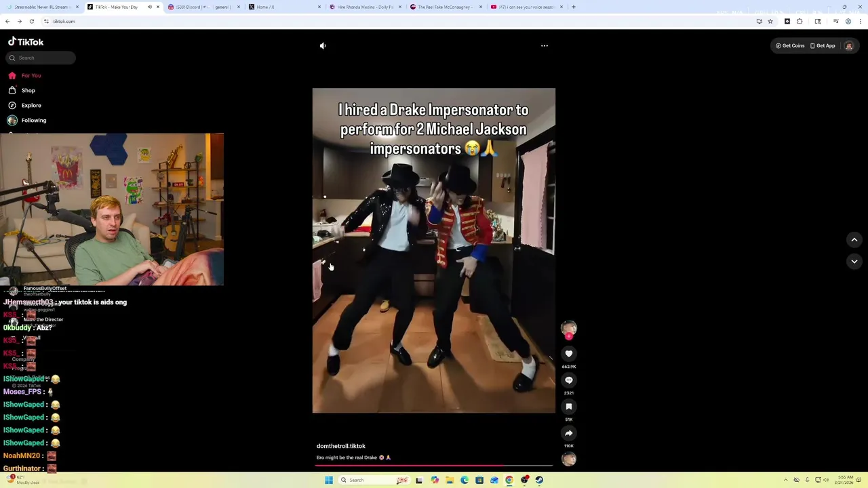Open the Windows Start menu
This screenshot has height=488, width=868.
click(329, 481)
